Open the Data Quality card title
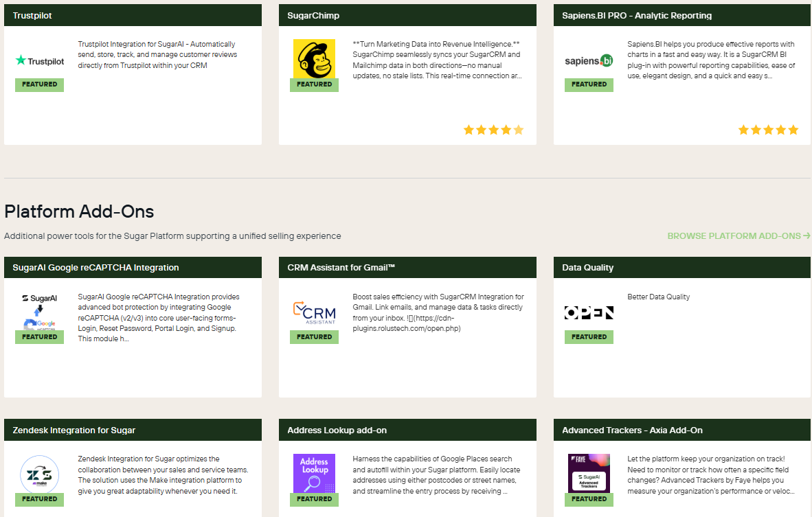The height and width of the screenshot is (517, 812). pyautogui.click(x=587, y=268)
